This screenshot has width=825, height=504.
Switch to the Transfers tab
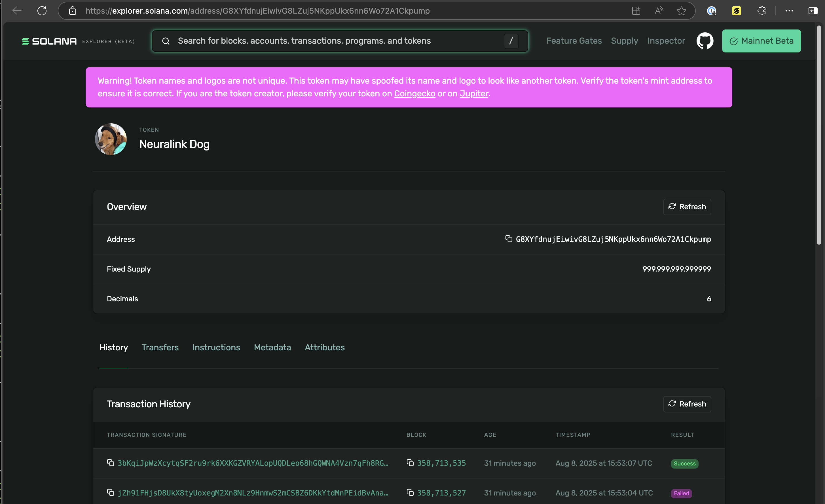pos(160,347)
